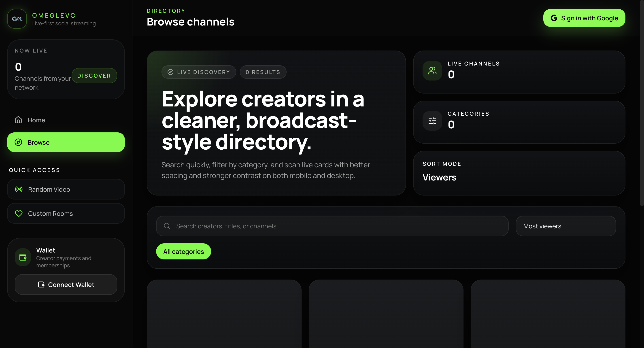Click the Browse compass icon

point(18,142)
